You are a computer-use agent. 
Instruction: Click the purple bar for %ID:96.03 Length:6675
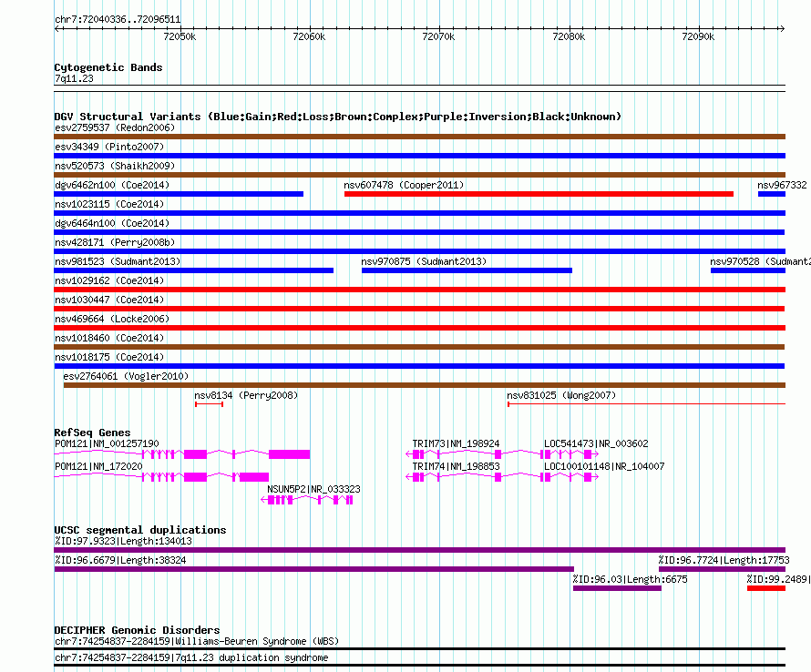coord(617,588)
